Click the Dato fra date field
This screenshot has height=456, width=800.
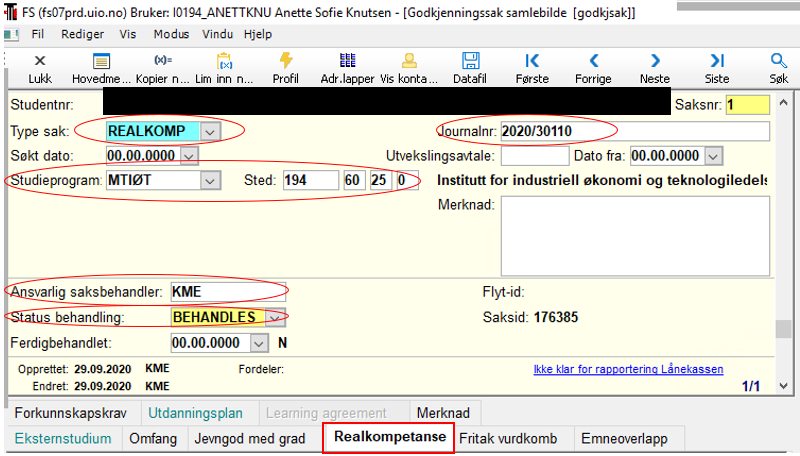point(667,156)
